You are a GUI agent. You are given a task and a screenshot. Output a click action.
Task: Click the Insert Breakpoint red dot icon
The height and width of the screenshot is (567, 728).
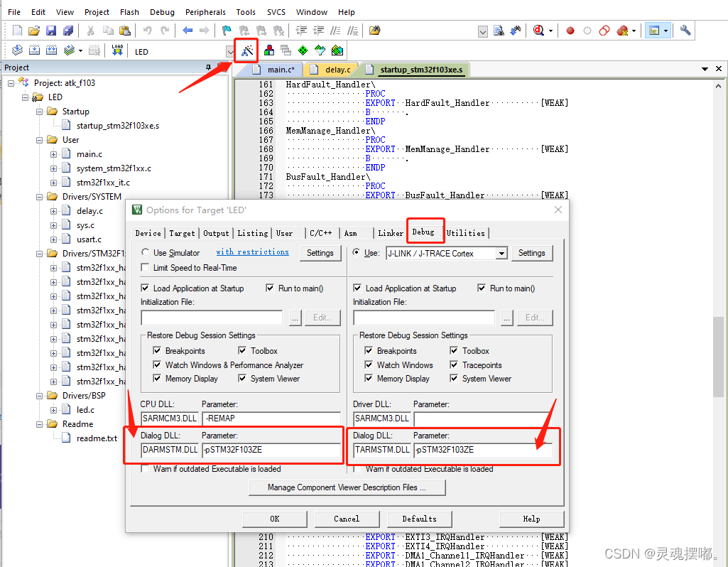pos(570,31)
